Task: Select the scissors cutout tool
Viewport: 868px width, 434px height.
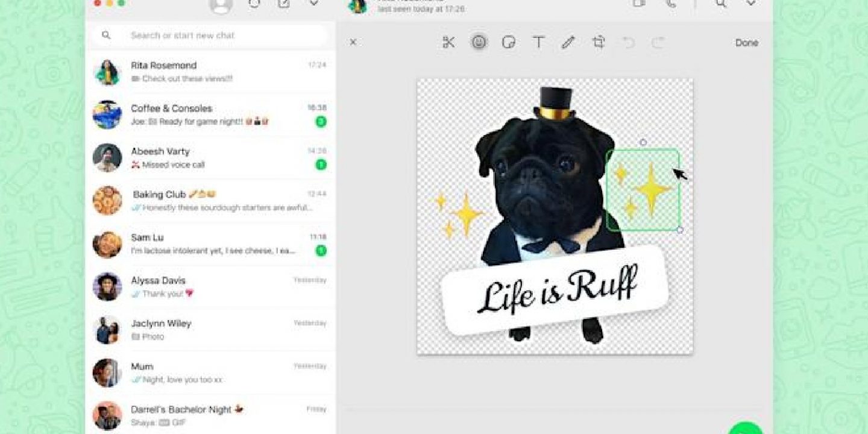Action: click(x=448, y=42)
